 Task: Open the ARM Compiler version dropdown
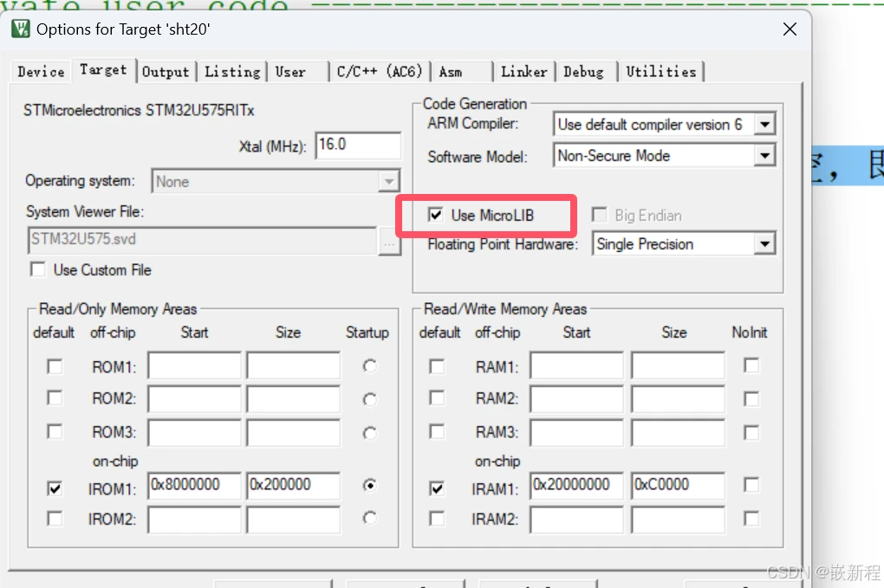(x=764, y=125)
